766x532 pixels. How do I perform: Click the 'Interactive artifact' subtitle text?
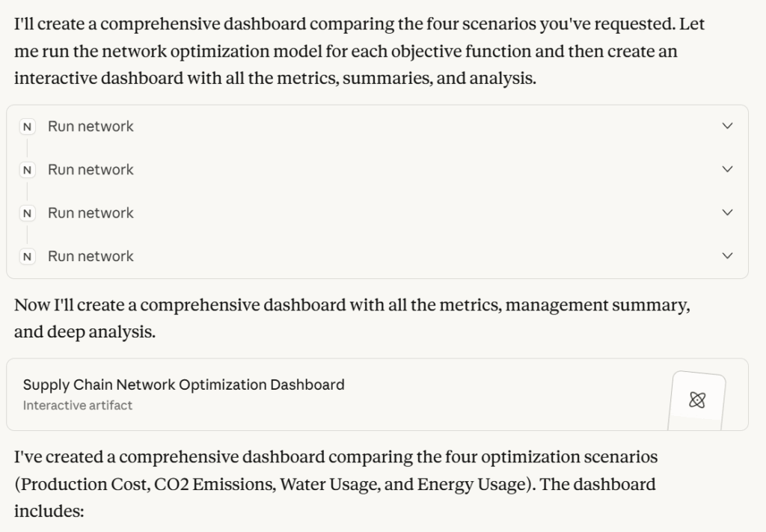pyautogui.click(x=78, y=406)
